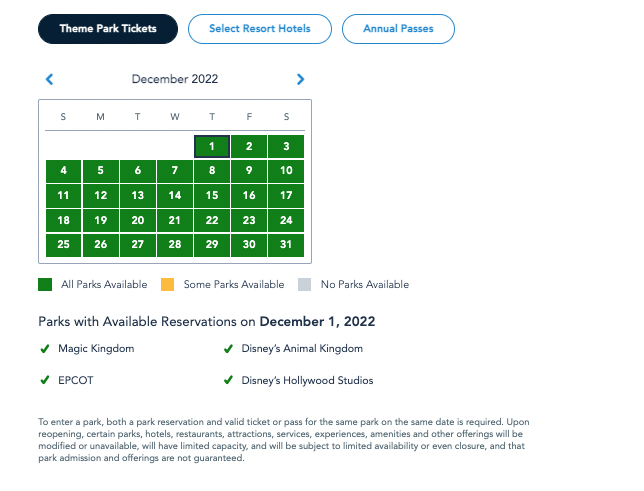The height and width of the screenshot is (491, 644).
Task: Click the checkmark beside Disney's Hollywood Studios
Action: click(228, 380)
